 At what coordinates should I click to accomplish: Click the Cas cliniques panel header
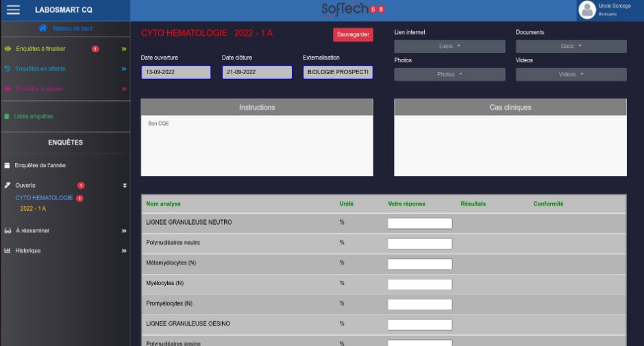[510, 108]
